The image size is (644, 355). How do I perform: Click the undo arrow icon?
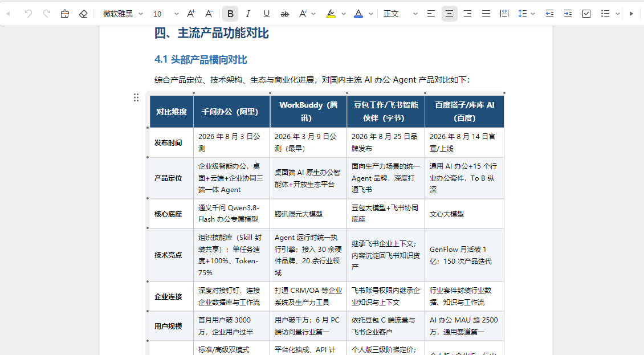[x=28, y=14]
